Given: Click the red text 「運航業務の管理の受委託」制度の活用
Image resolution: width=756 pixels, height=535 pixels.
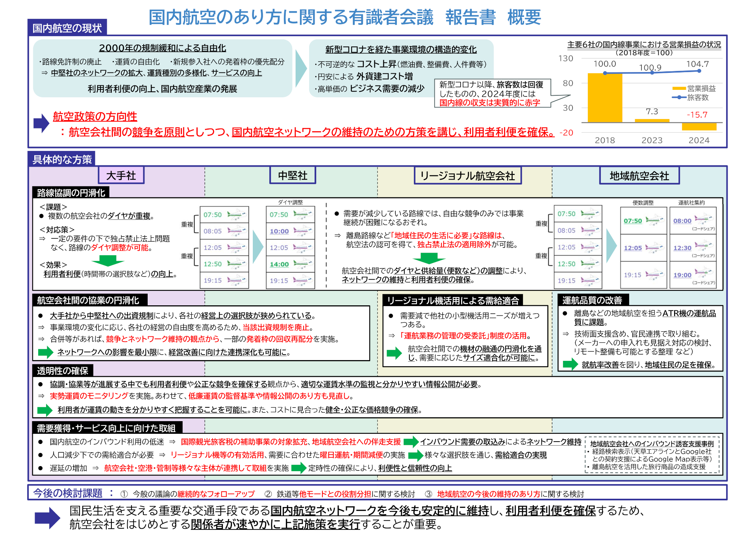Looking at the screenshot, I should click(x=463, y=335).
